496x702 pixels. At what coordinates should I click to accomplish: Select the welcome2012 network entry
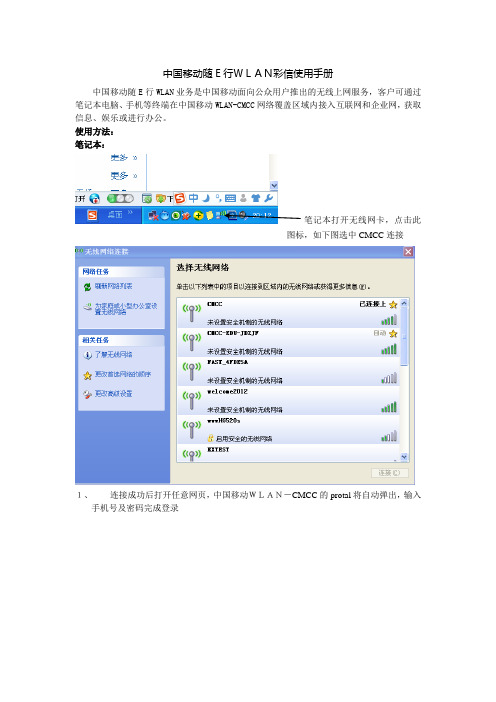pyautogui.click(x=288, y=400)
